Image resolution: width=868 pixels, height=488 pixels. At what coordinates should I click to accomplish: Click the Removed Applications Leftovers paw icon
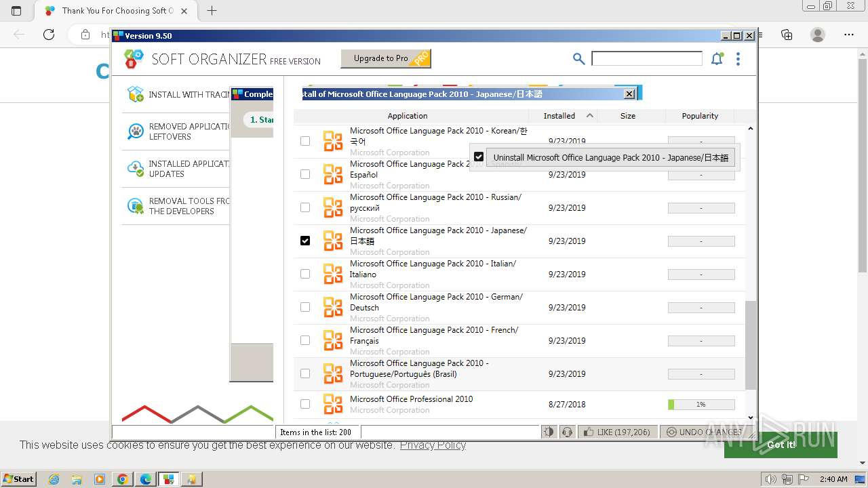pos(136,131)
